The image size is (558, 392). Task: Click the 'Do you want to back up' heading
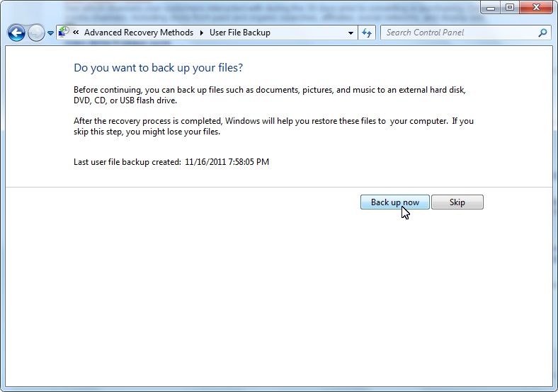(158, 68)
